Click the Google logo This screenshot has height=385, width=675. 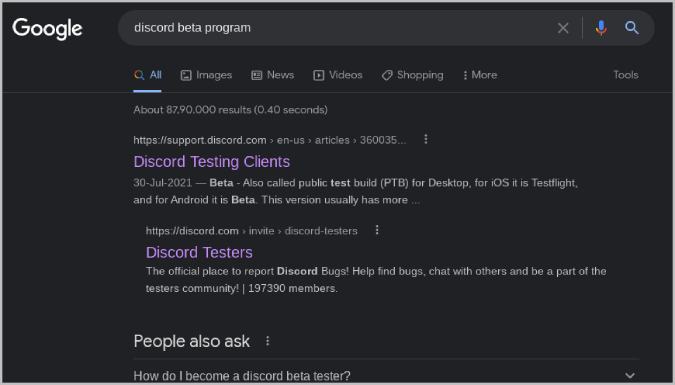[47, 28]
